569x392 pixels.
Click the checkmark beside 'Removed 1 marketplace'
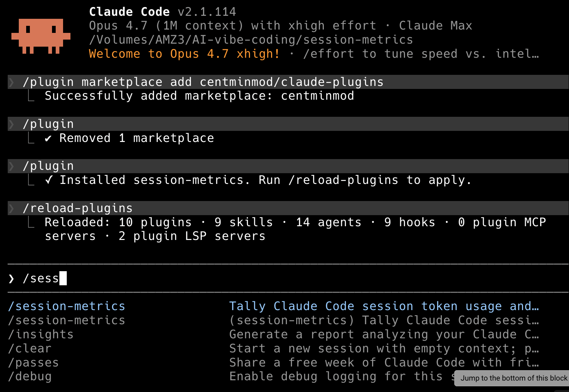[48, 138]
